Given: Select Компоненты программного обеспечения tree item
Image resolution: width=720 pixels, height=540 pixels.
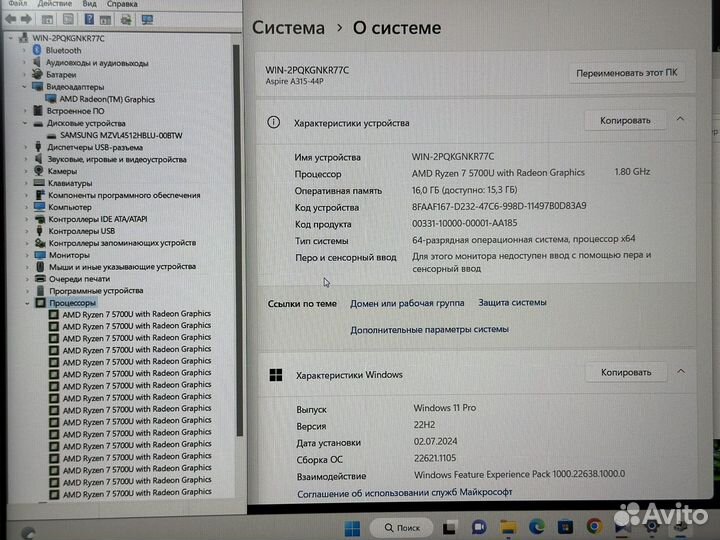Looking at the screenshot, I should pos(124,195).
